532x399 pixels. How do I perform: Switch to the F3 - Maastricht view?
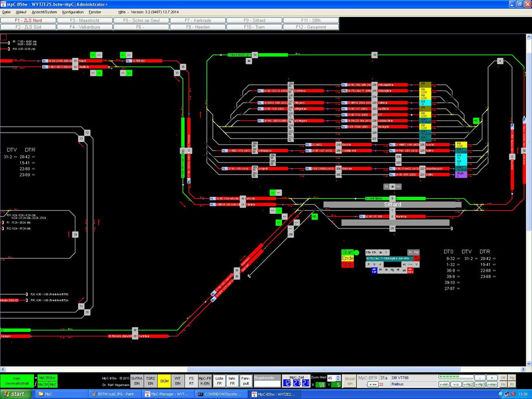[x=85, y=20]
